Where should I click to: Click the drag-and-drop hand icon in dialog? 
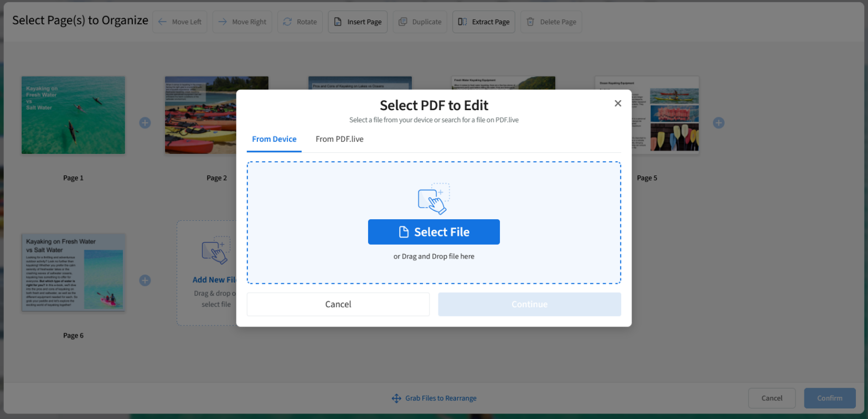pyautogui.click(x=433, y=199)
